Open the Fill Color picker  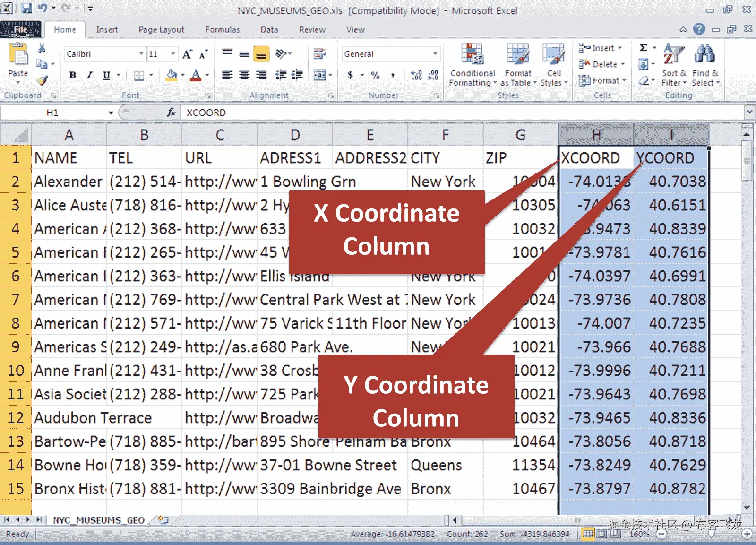pyautogui.click(x=172, y=75)
